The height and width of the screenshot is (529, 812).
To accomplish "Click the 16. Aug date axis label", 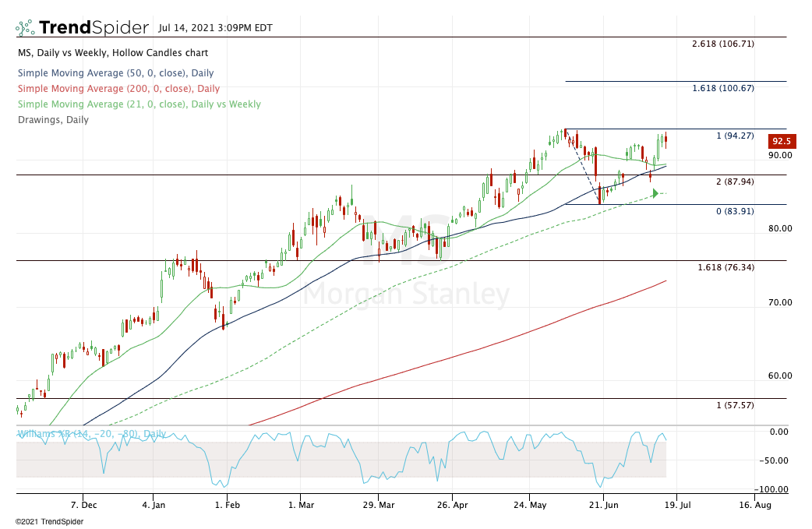I will point(755,505).
